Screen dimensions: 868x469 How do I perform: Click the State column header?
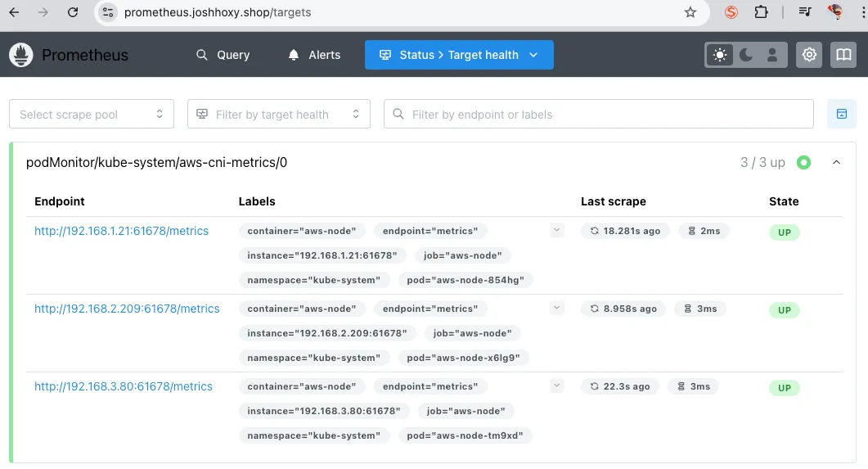pyautogui.click(x=784, y=201)
